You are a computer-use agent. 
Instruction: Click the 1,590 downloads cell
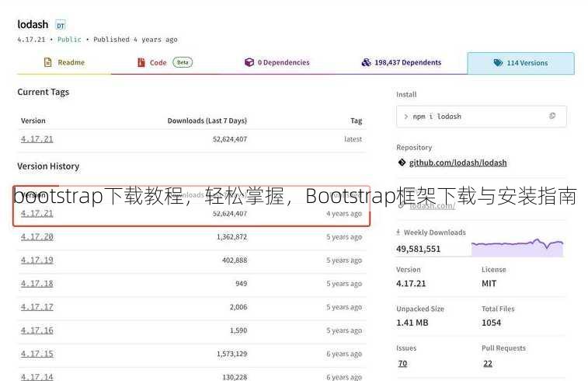click(238, 330)
